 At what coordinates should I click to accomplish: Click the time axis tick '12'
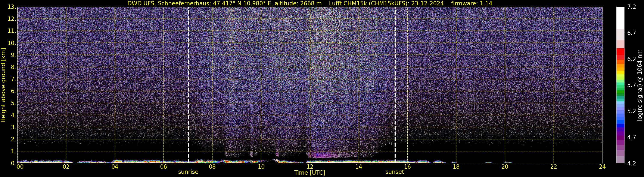click(310, 167)
